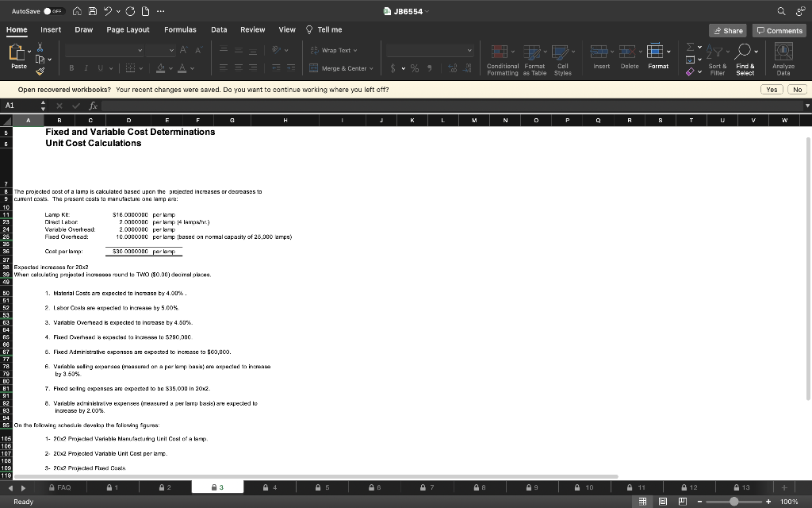The height and width of the screenshot is (508, 812).
Task: Expand the Fill Color dropdown arrow
Action: click(x=171, y=68)
